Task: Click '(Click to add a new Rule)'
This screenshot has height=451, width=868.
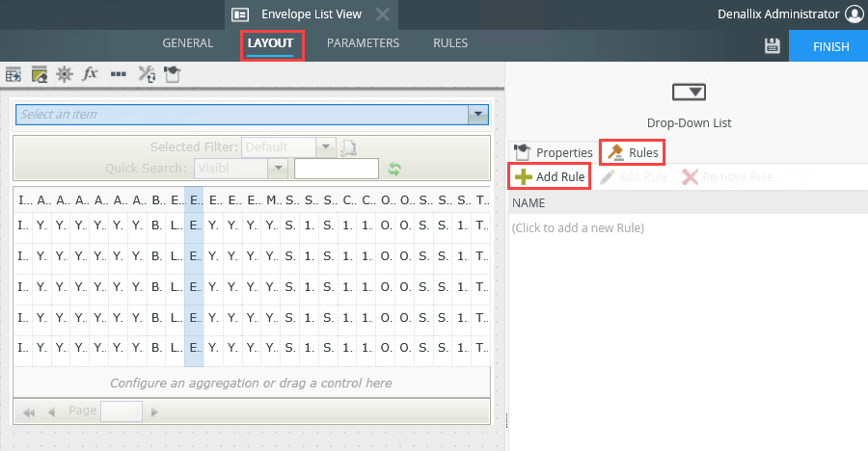Action: 578,228
